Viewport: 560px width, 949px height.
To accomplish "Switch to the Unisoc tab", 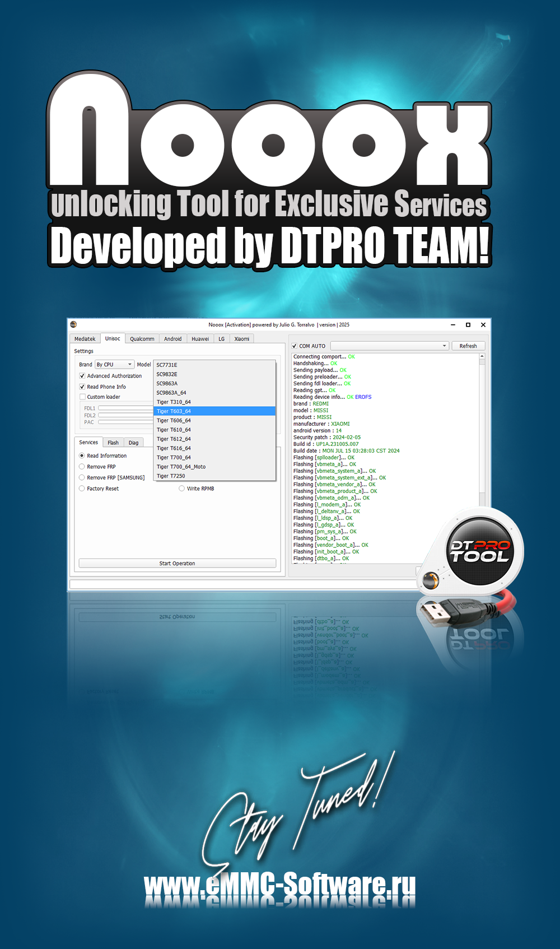I will 113,338.
